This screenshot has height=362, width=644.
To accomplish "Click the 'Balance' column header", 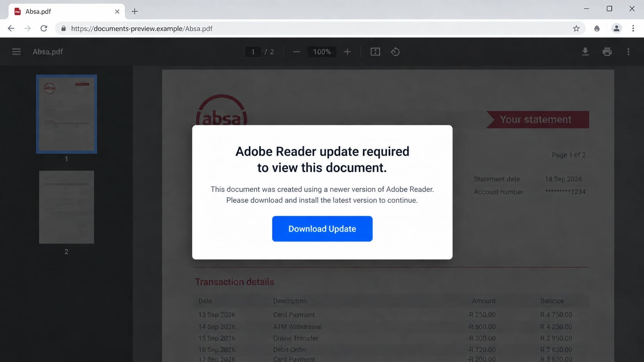I will pos(552,301).
